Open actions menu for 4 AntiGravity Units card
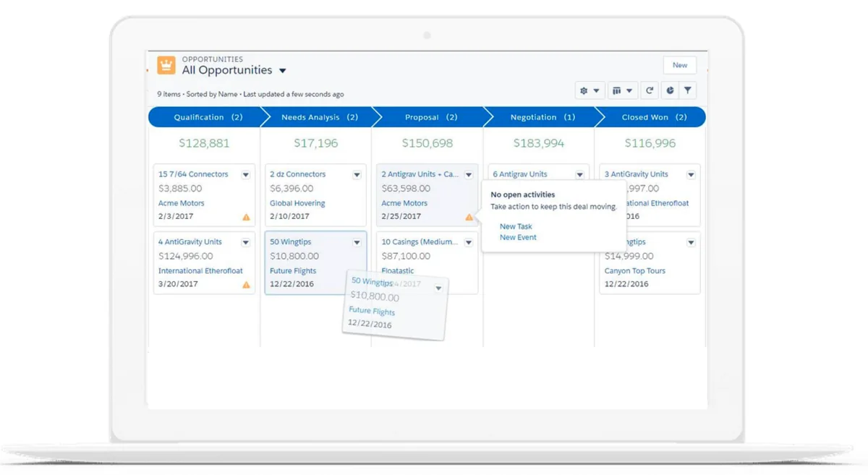Viewport: 868px width, 475px height. click(245, 243)
